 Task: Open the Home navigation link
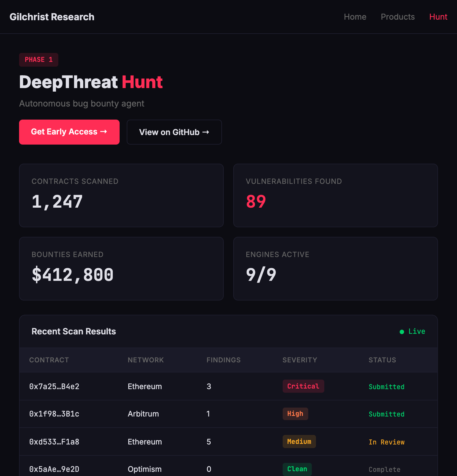(355, 17)
